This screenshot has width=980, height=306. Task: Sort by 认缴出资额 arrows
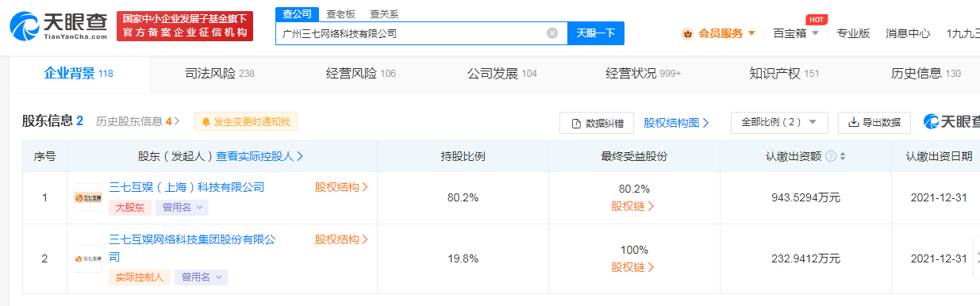pos(843,156)
